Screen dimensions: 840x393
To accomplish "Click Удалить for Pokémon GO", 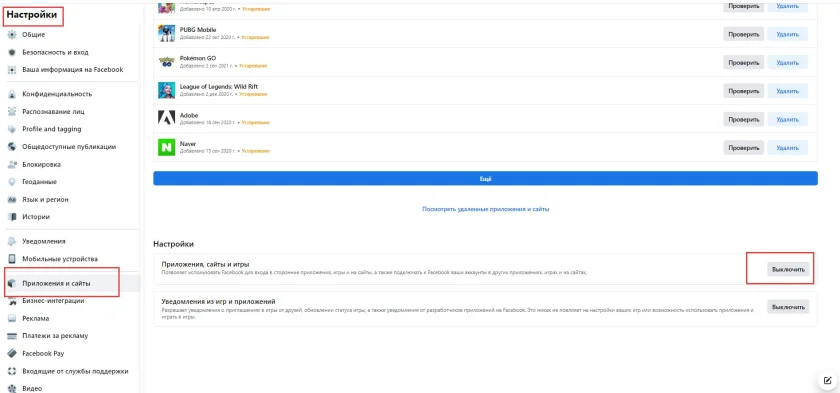I will click(x=788, y=62).
